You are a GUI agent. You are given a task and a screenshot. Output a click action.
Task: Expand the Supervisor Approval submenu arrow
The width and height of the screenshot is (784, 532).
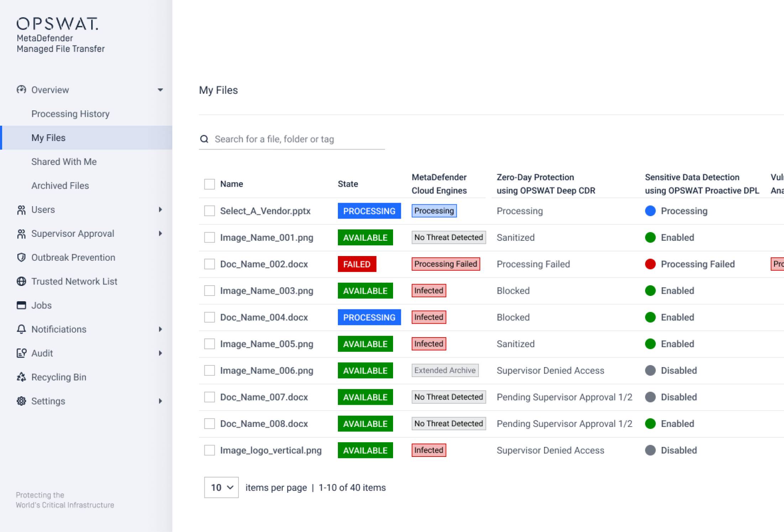click(160, 234)
